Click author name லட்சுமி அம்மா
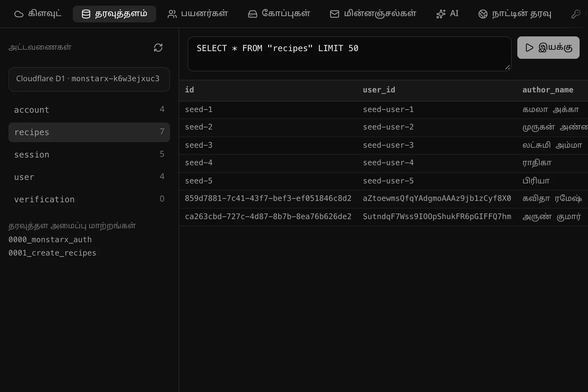This screenshot has width=588, height=392. click(x=552, y=145)
